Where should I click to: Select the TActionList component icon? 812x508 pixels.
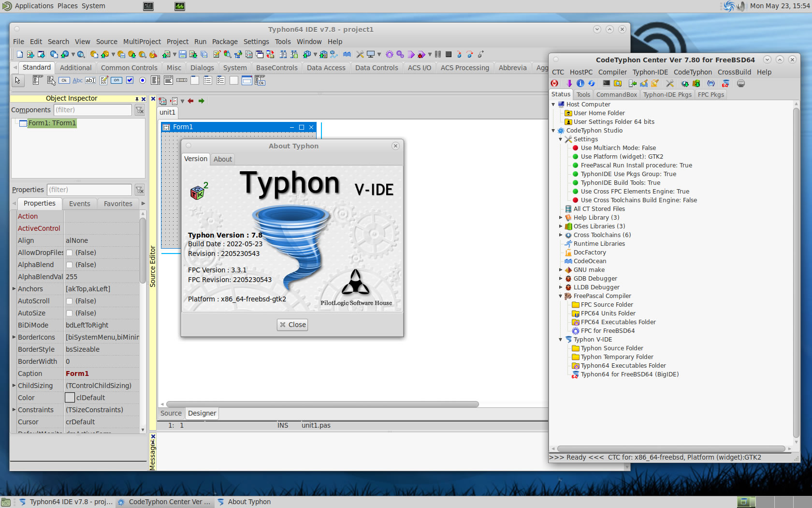point(260,80)
